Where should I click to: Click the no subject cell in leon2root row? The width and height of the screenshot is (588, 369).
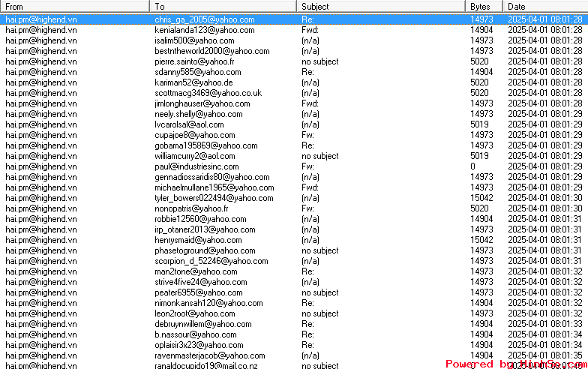319,313
